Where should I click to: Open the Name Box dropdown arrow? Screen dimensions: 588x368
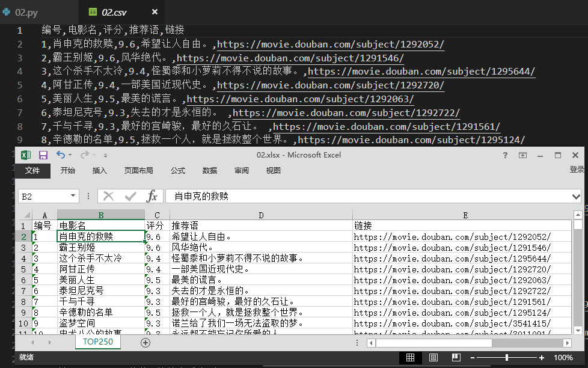(73, 195)
